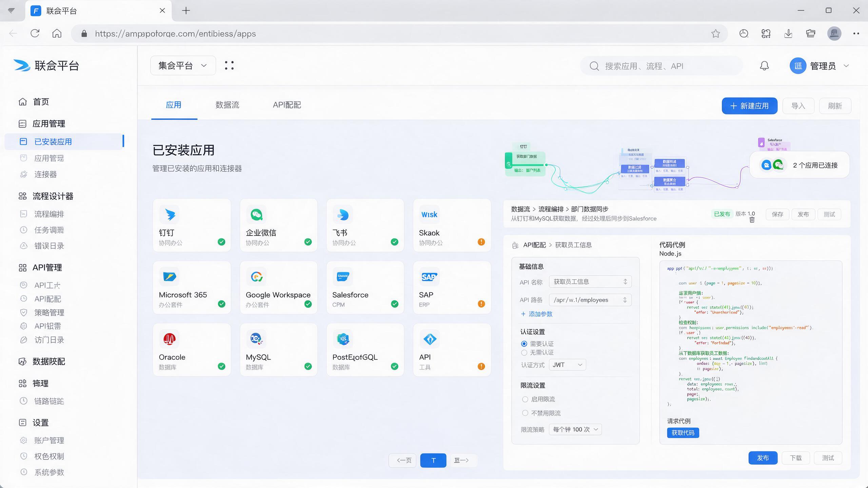
Task: Click the search box for 应用、流程、API
Action: click(x=661, y=66)
